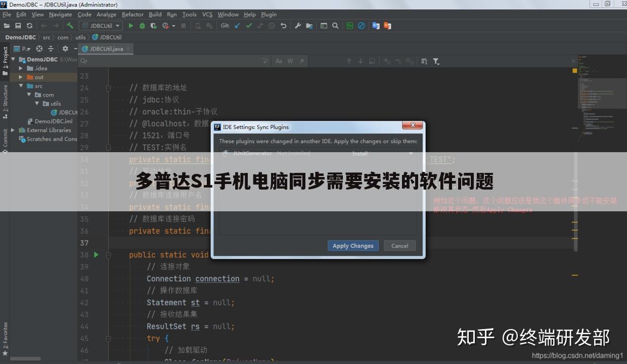
Task: Click the blue Translate toolbar icon
Action: click(376, 26)
